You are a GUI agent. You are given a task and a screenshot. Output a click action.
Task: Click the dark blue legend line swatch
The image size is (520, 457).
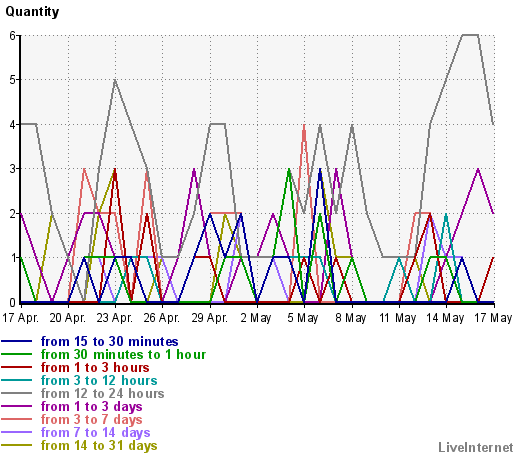(17, 341)
